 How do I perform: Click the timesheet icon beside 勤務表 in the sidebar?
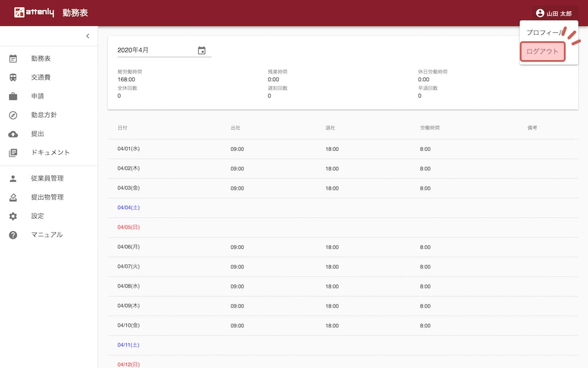pyautogui.click(x=13, y=59)
